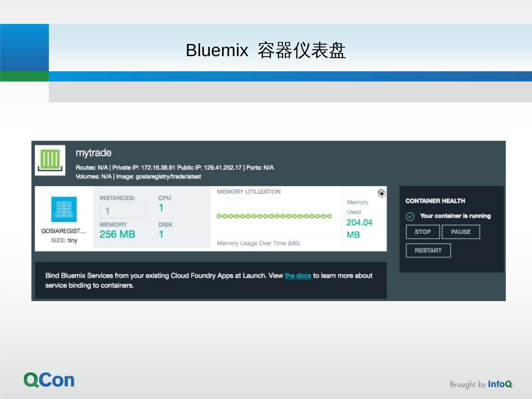Open the memory utilization settings gear

tap(382, 193)
